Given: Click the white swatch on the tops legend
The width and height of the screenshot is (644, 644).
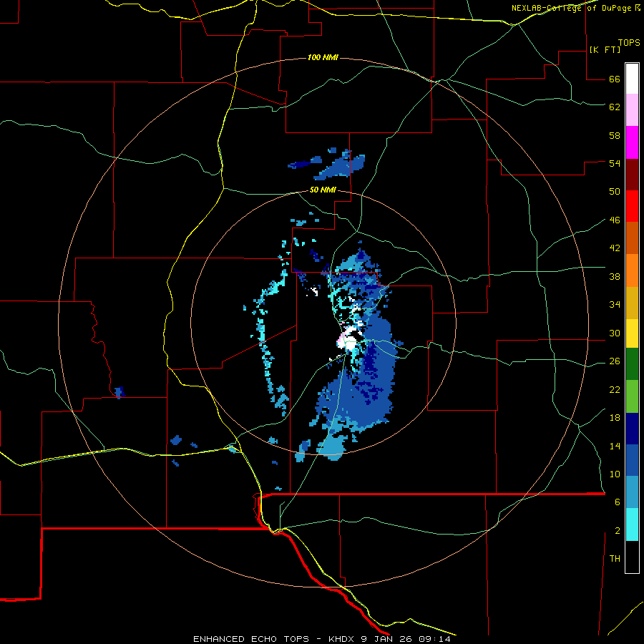Looking at the screenshot, I should 632,79.
